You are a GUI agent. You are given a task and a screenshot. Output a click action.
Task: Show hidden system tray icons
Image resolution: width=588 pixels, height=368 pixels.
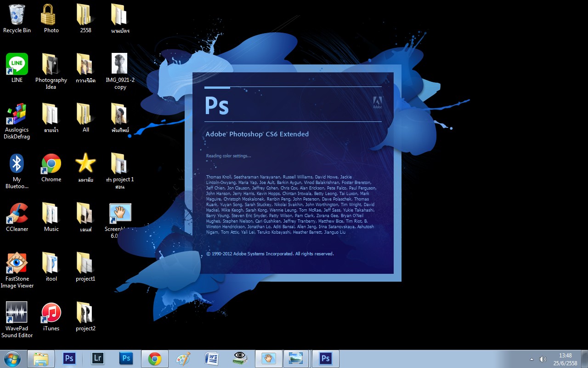click(x=531, y=359)
